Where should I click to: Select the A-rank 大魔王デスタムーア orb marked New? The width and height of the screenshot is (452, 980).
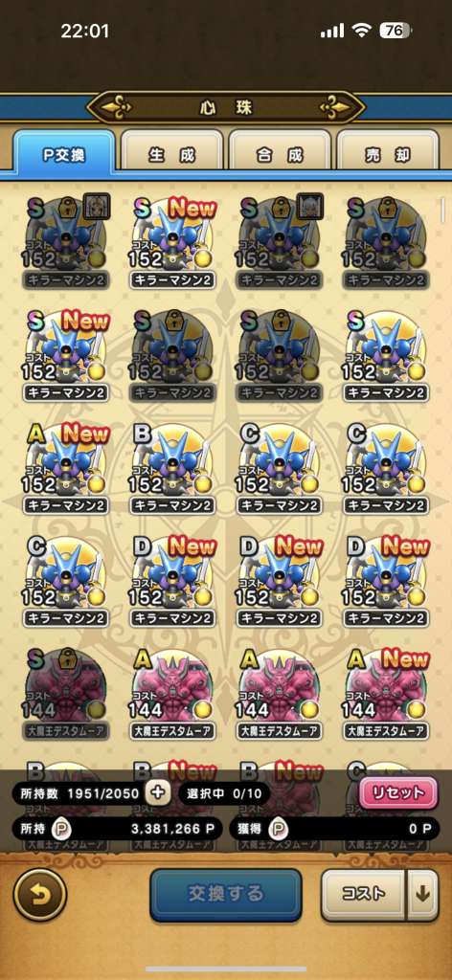[x=386, y=694]
